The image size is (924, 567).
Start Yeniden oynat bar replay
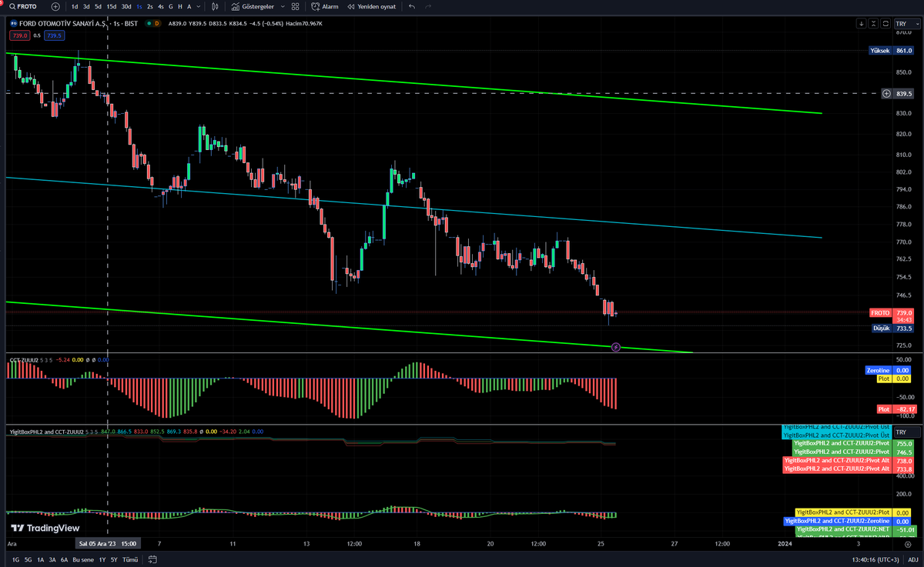[x=371, y=6]
